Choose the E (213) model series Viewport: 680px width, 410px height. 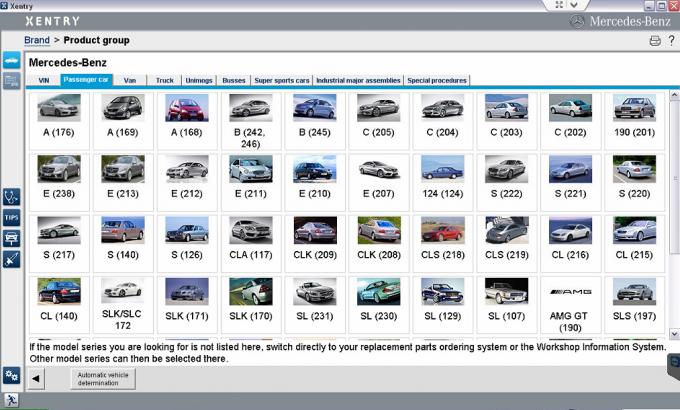coord(123,182)
